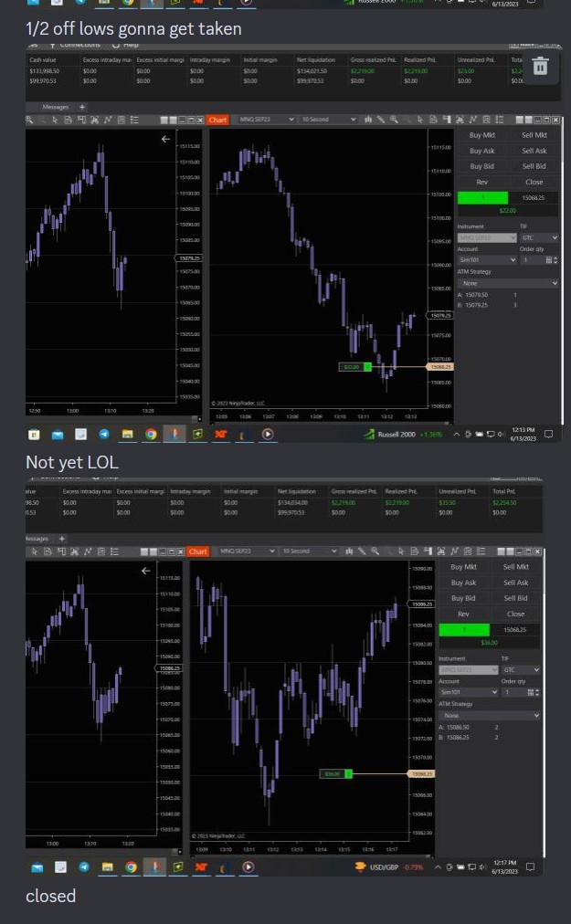Image resolution: width=571 pixels, height=924 pixels.
Task: Open File Explorer in the 12:17 PM taskbar
Action: click(x=108, y=866)
